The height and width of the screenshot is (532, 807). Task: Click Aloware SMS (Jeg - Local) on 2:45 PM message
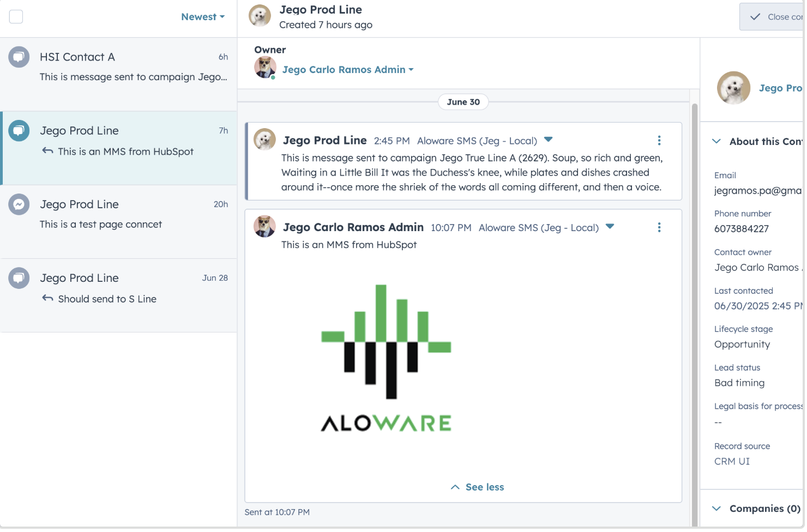[x=477, y=141]
